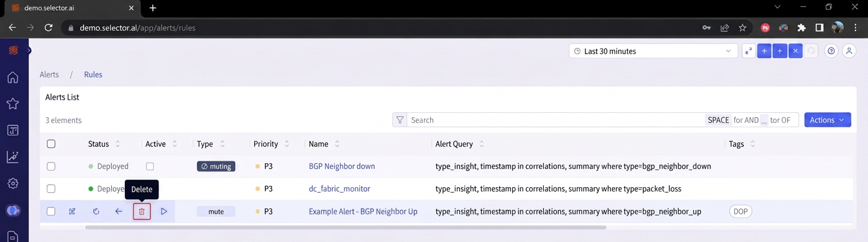Screen dimensions: 868x242
Task: Tick the select-all checkbox in the table header
Action: click(51, 144)
